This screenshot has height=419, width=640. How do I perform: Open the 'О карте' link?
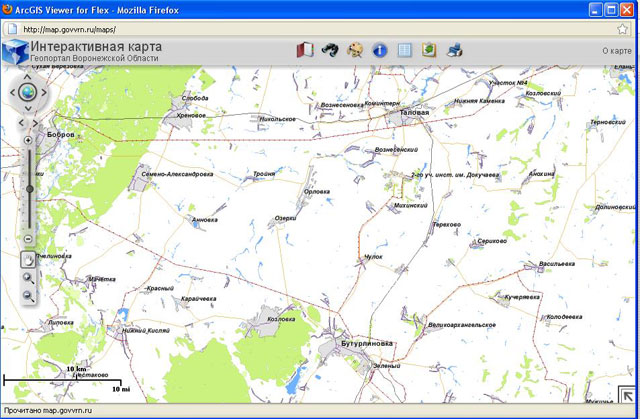[x=616, y=51]
